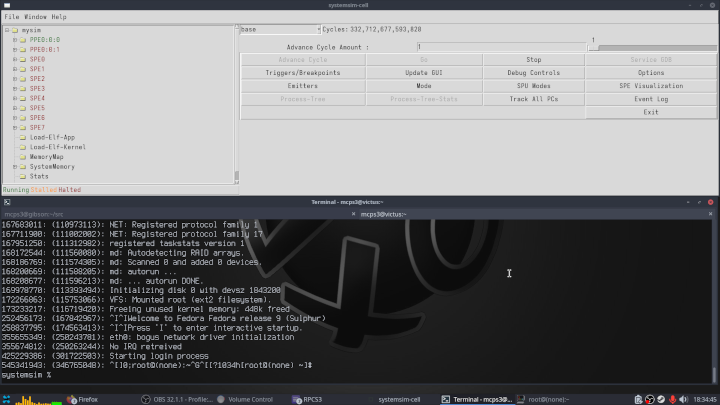
Task: Click the Mode button
Action: coord(424,86)
